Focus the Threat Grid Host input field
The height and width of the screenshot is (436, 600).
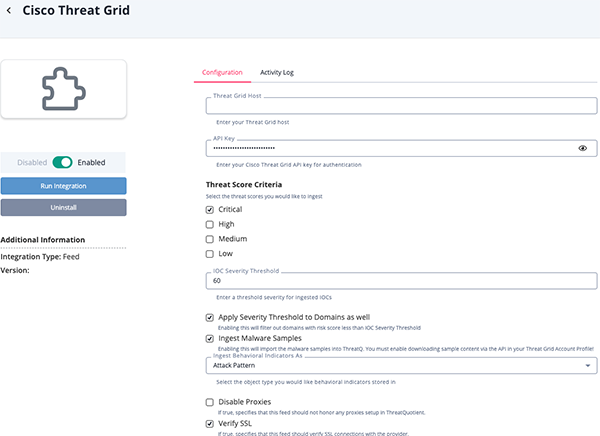(400, 108)
